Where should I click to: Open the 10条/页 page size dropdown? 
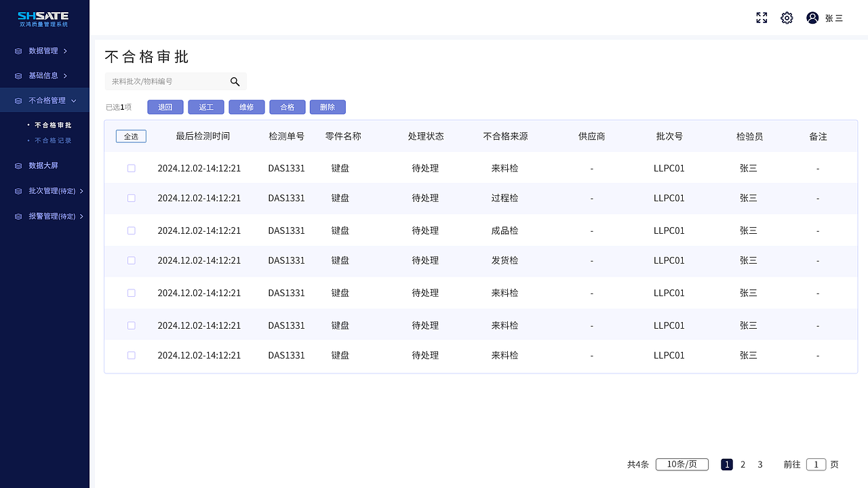tap(682, 464)
